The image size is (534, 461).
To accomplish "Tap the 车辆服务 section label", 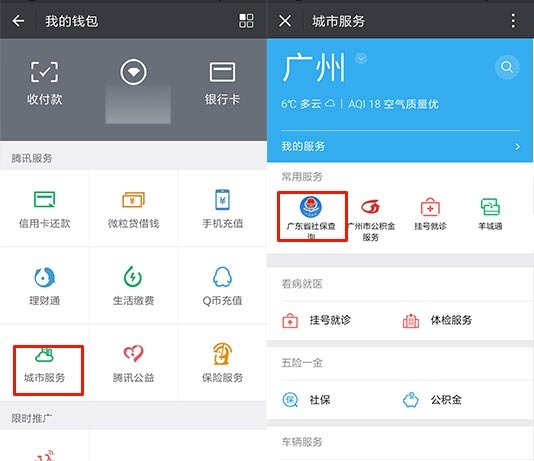I will point(302,442).
